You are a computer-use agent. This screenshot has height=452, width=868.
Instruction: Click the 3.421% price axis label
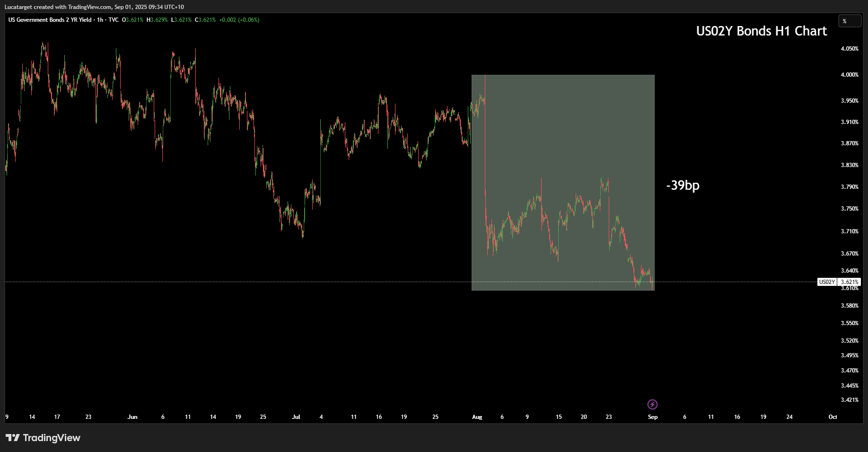click(849, 400)
